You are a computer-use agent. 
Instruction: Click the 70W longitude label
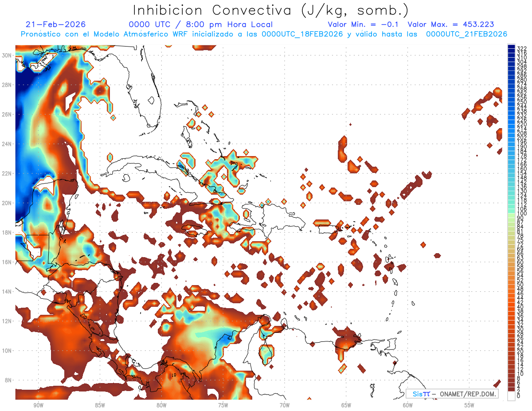coord(285,405)
